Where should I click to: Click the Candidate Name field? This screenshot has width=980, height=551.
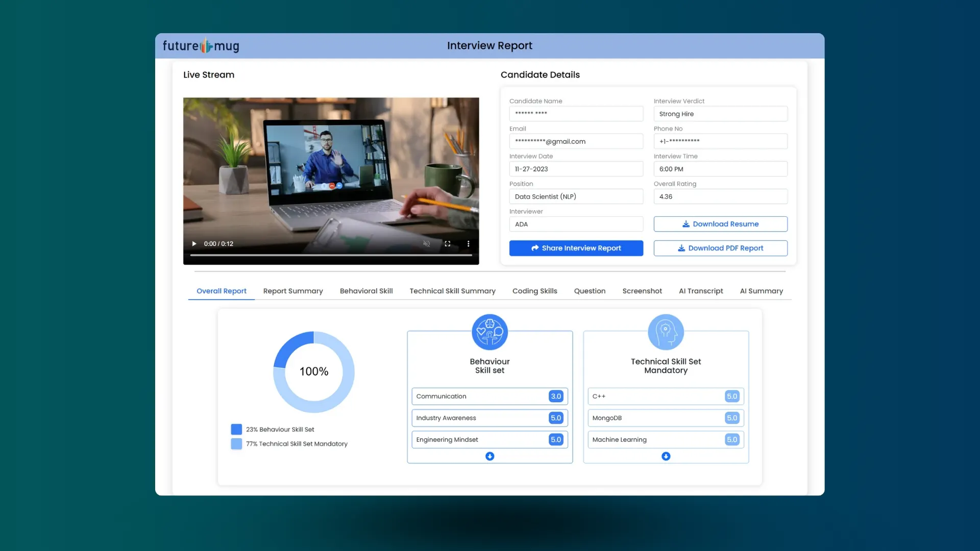[576, 114]
